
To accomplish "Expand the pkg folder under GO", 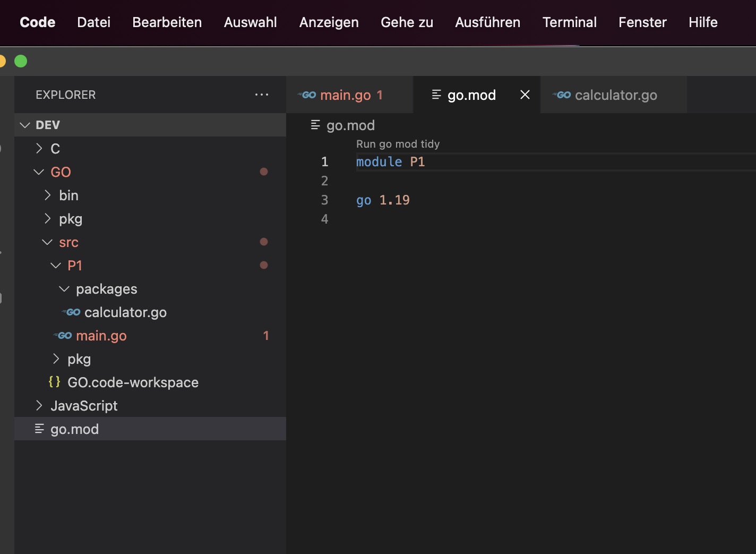I will point(47,219).
